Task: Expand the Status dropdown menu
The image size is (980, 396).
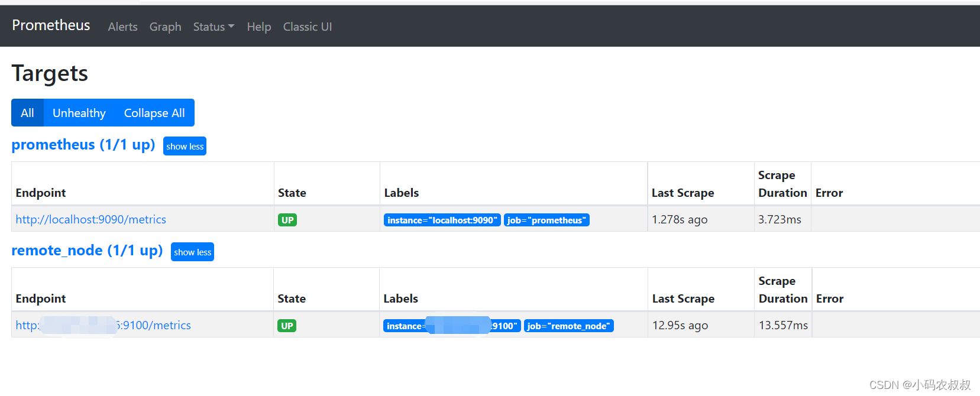Action: 214,27
